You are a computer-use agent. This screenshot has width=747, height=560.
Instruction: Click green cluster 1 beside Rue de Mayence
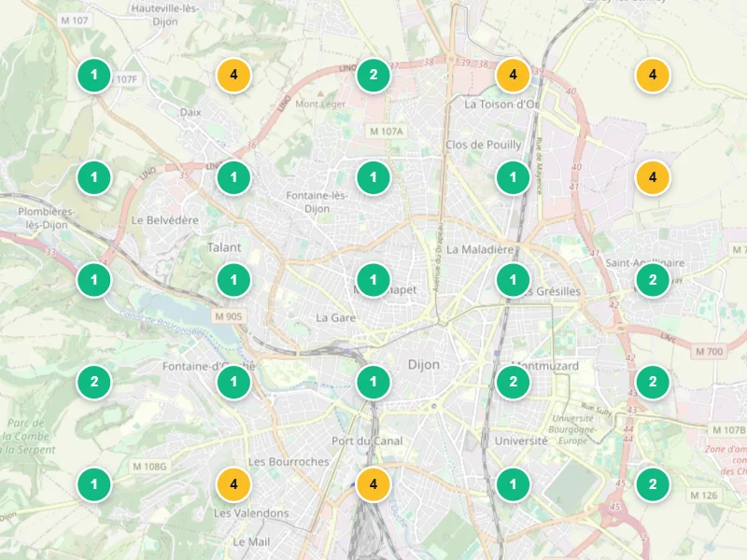click(513, 177)
